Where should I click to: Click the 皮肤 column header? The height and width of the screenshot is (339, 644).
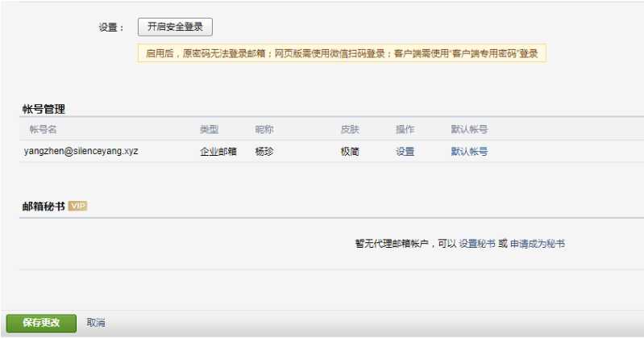click(350, 129)
